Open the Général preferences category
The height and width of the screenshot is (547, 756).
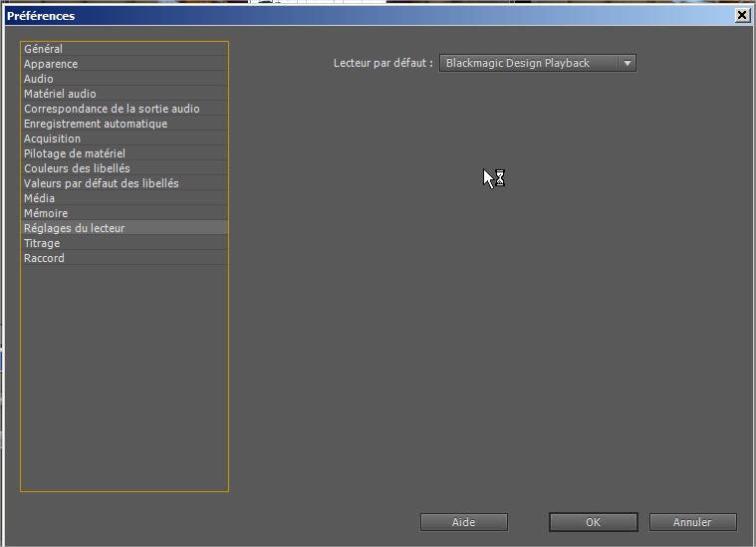(x=125, y=49)
